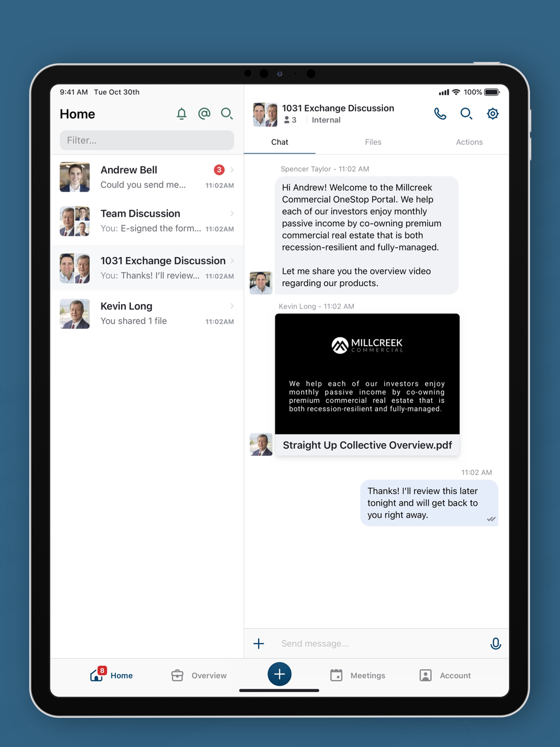Viewport: 560px width, 747px height.
Task: Switch to the Actions tab
Action: (x=469, y=142)
